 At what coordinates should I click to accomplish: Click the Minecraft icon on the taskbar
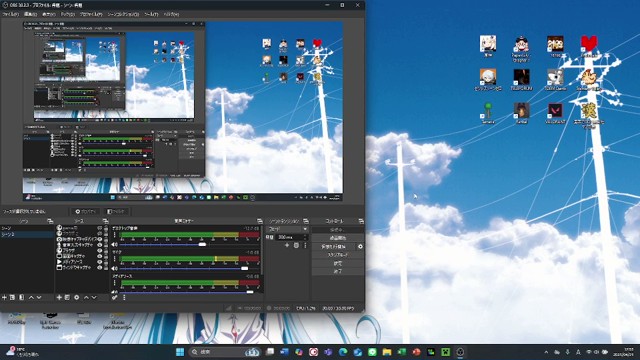coord(445,352)
